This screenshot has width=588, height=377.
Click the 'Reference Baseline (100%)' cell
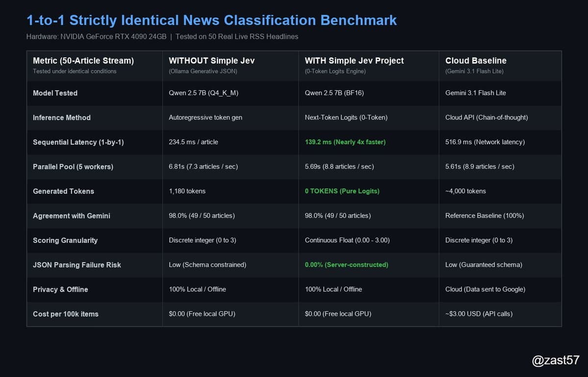point(485,216)
